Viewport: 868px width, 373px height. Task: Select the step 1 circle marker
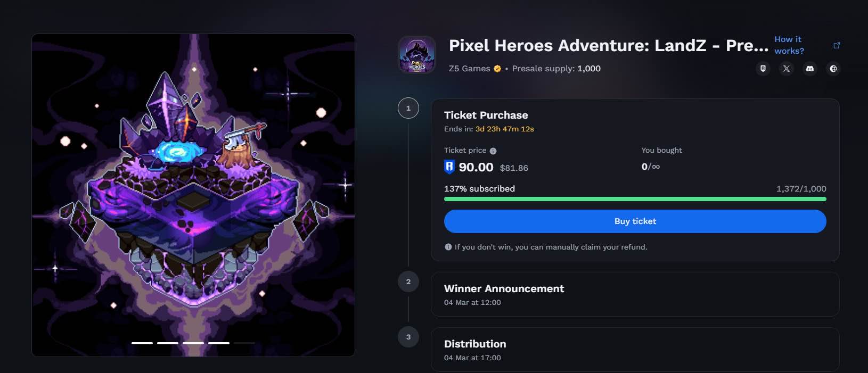pyautogui.click(x=408, y=109)
